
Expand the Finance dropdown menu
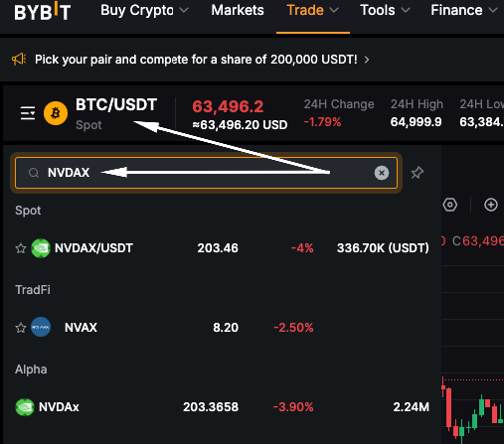[x=464, y=10]
